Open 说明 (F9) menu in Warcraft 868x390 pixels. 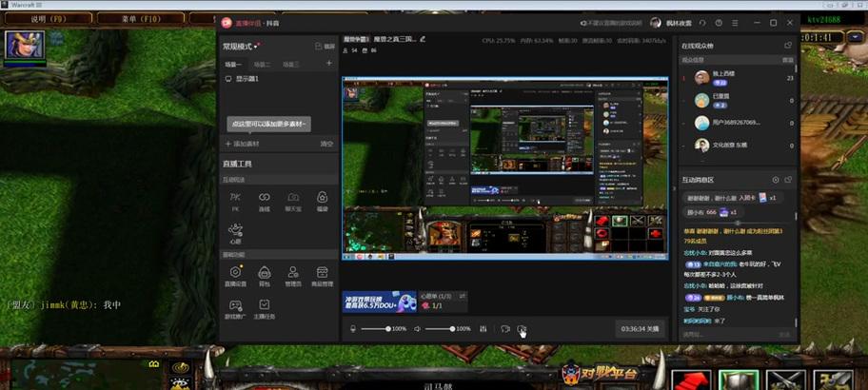(x=49, y=19)
